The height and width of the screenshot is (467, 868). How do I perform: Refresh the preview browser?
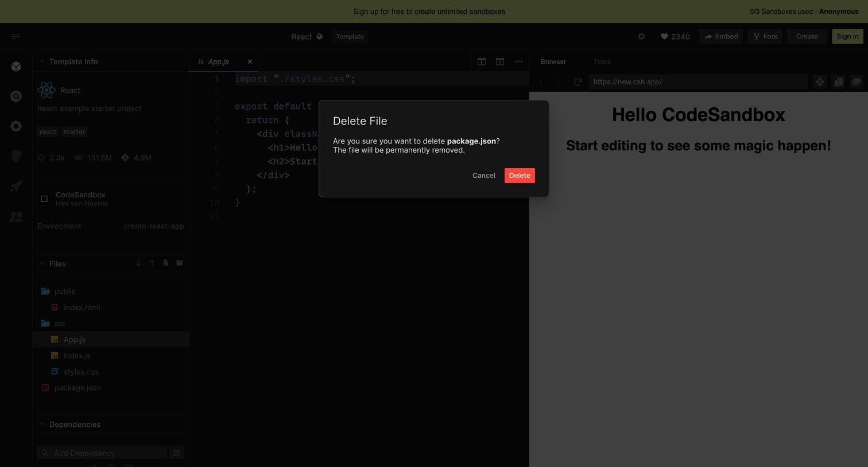(x=578, y=82)
